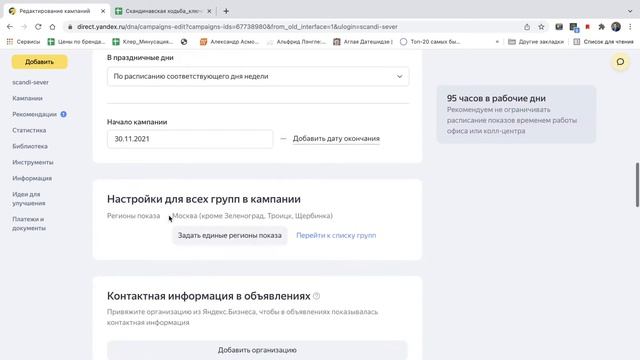Open the holiday schedule dropdown
The width and height of the screenshot is (640, 360).
pos(258,76)
